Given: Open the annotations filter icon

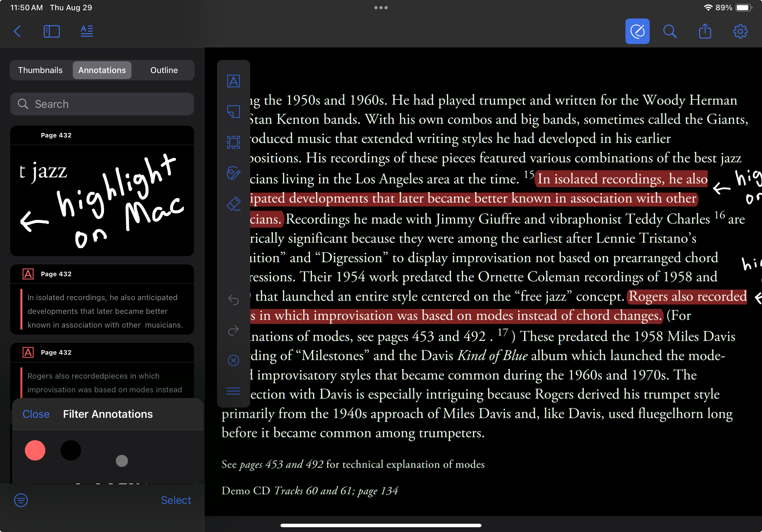Looking at the screenshot, I should coord(21,500).
